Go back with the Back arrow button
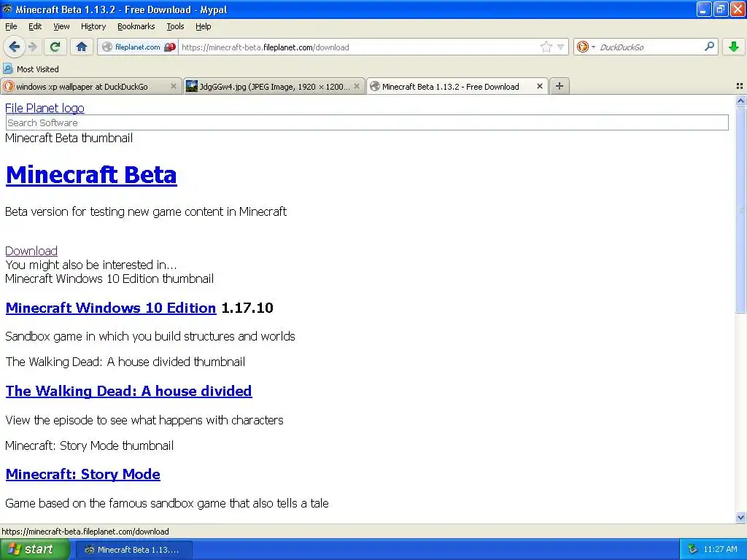Viewport: 747px width, 560px height. pyautogui.click(x=14, y=47)
